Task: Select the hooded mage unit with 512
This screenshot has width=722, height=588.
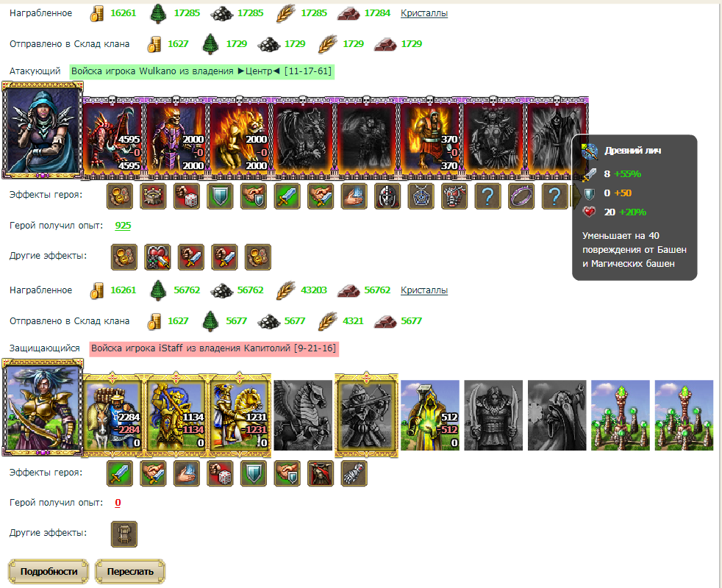Action: [430, 415]
